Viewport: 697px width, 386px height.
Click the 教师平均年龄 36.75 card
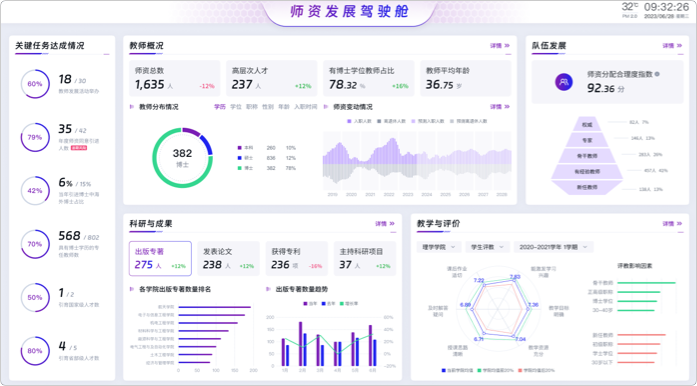[465, 78]
